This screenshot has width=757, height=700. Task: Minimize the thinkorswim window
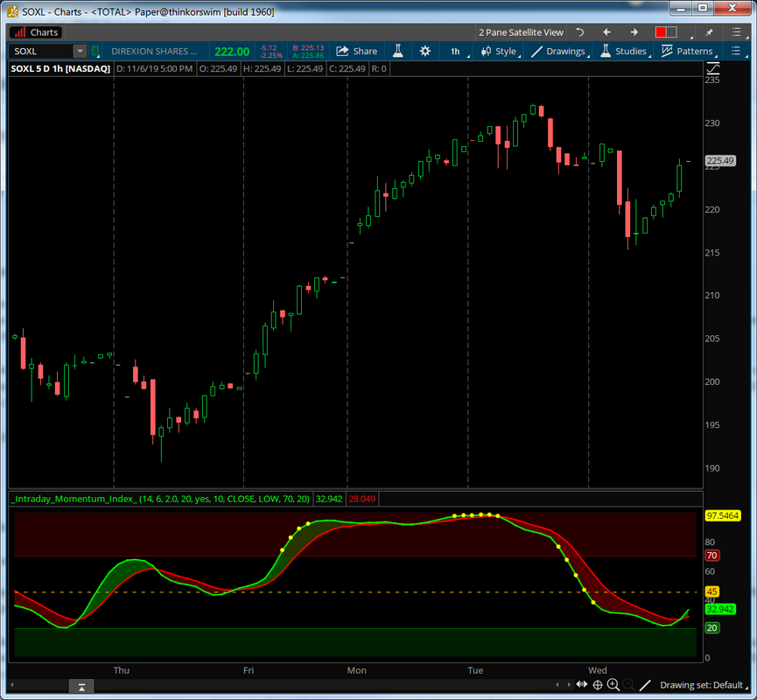(x=681, y=8)
